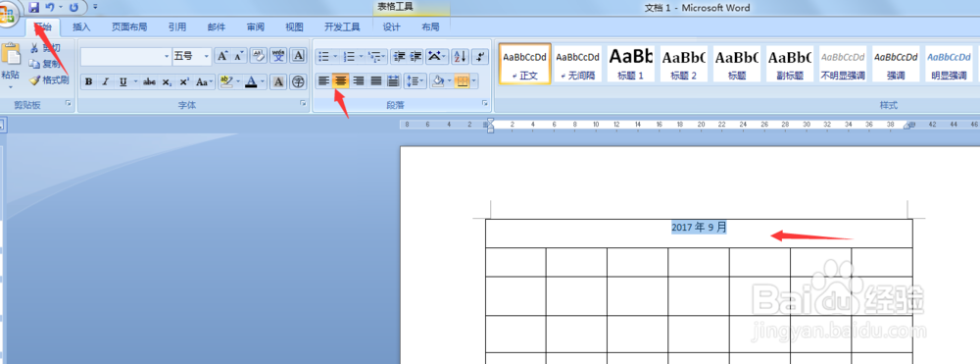Switch to the 邮件 tab
The image size is (980, 364).
click(x=217, y=26)
